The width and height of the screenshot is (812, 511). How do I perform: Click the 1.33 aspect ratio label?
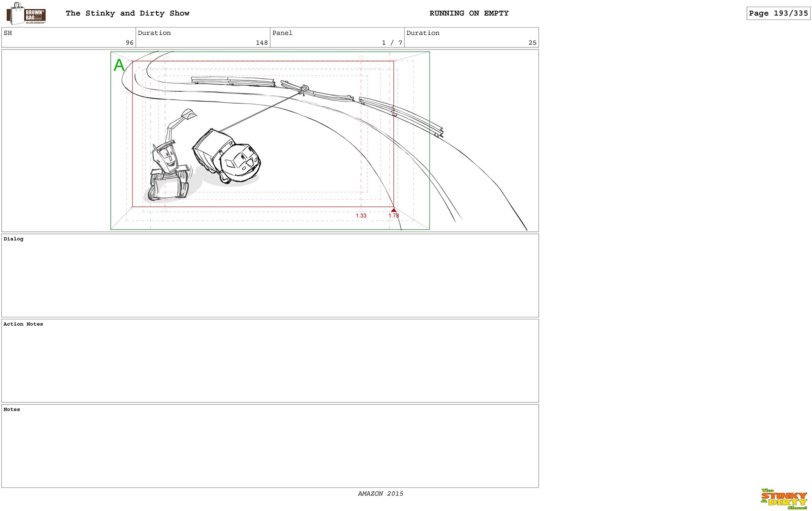[x=361, y=216]
